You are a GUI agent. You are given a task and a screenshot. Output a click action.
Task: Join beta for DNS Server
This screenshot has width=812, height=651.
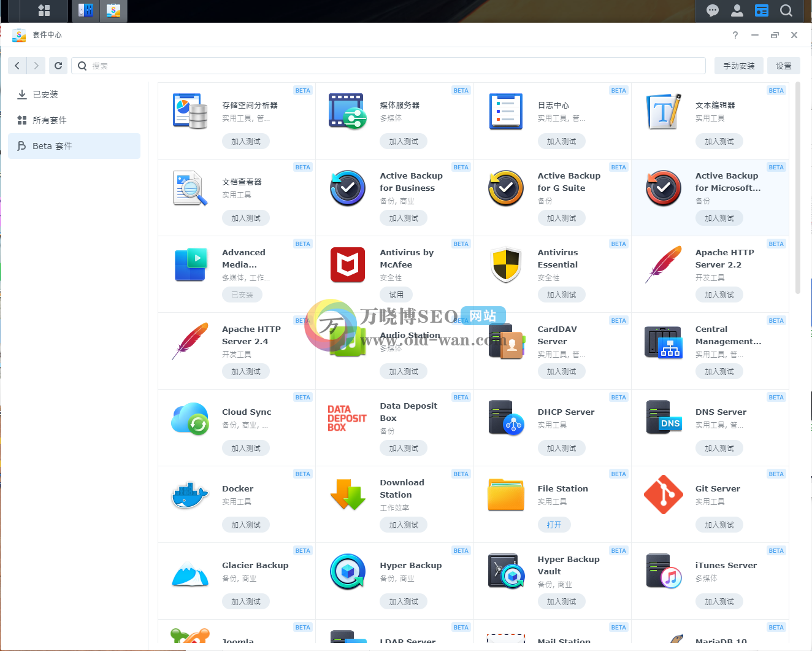(719, 448)
